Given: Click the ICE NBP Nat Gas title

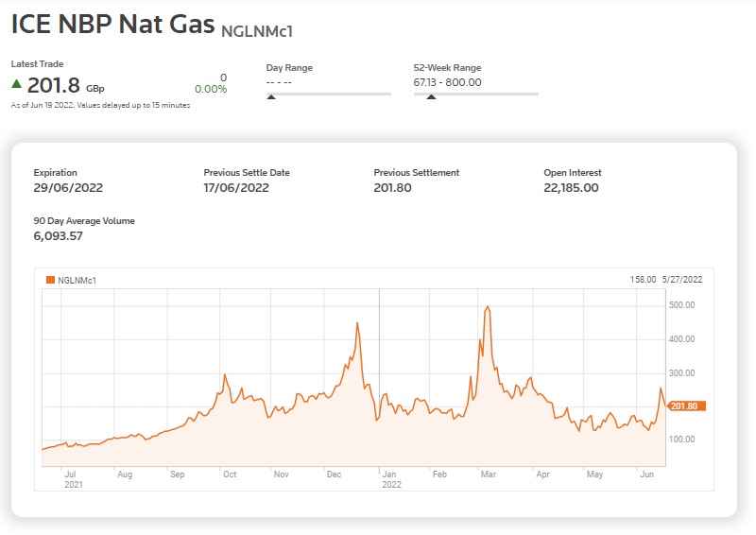Looking at the screenshot, I should pyautogui.click(x=112, y=26).
